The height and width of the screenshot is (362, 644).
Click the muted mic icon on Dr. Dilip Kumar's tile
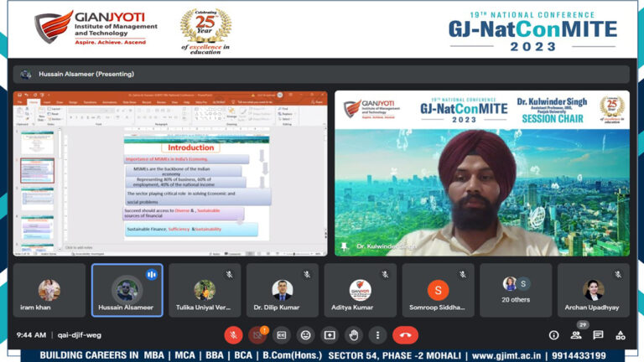click(x=307, y=274)
